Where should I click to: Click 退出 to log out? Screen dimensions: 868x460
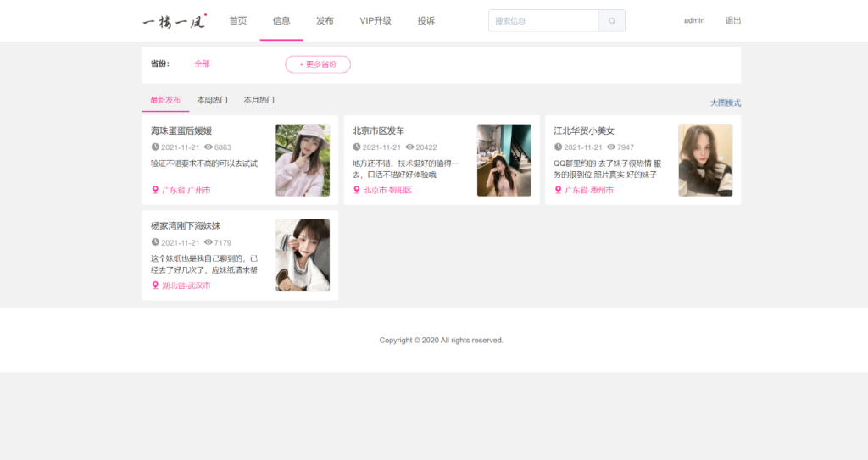(x=733, y=20)
